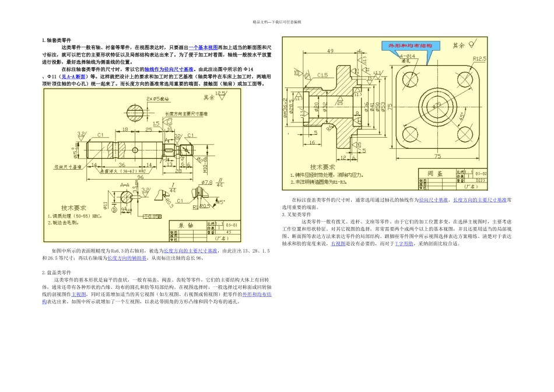Image resolution: width=554 pixels, height=392 pixels.
Task: Click heading 1.轴套类零件
Action: click(x=57, y=40)
